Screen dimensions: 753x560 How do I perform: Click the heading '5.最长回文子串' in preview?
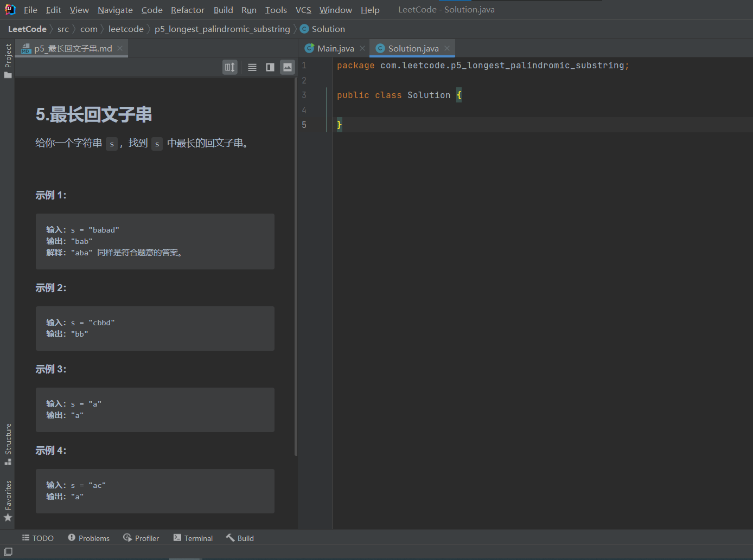pos(94,114)
